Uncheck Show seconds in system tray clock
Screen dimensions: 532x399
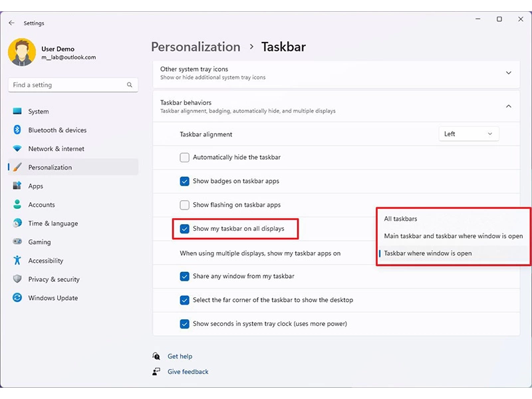(x=184, y=324)
